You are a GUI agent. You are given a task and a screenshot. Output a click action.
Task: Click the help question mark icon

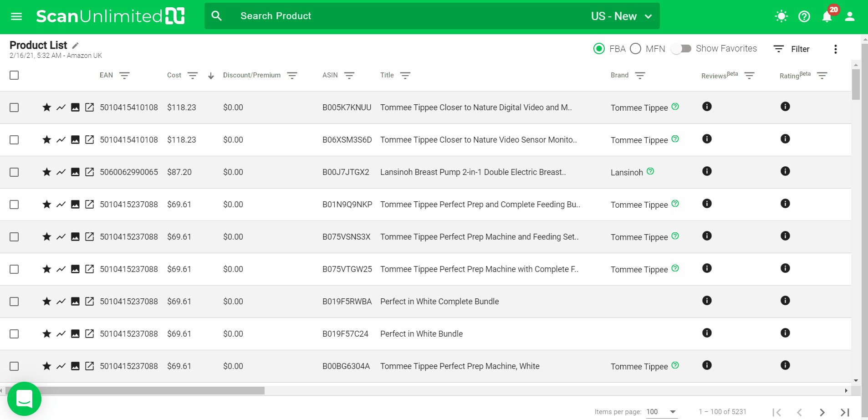tap(804, 16)
